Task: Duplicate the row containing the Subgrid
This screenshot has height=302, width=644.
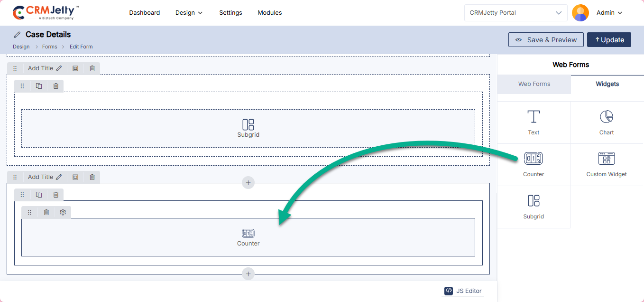Action: coord(39,86)
